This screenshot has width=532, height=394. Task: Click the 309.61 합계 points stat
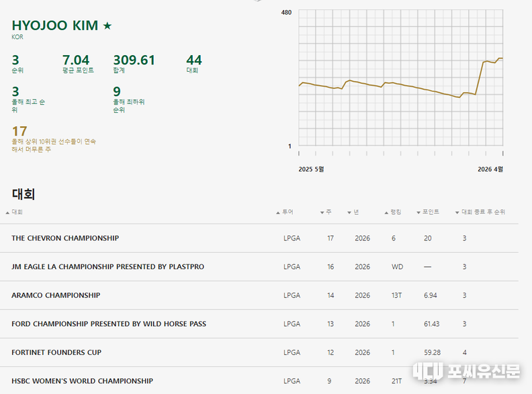click(134, 60)
